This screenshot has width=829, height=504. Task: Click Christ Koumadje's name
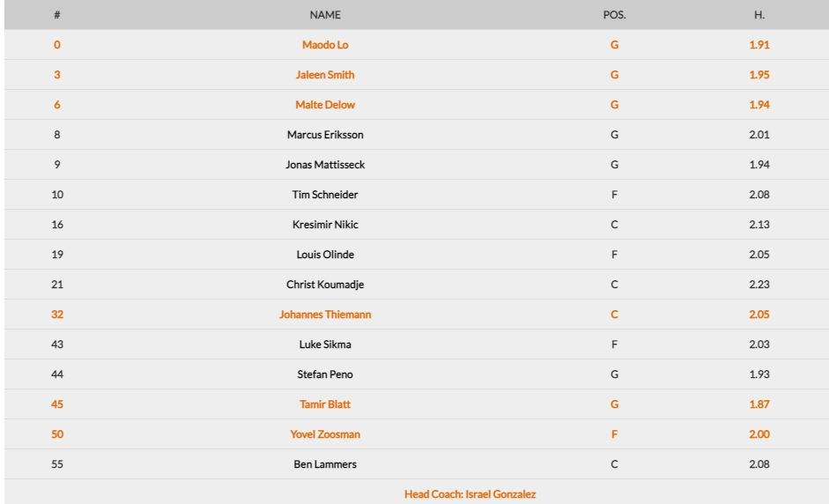tap(325, 285)
